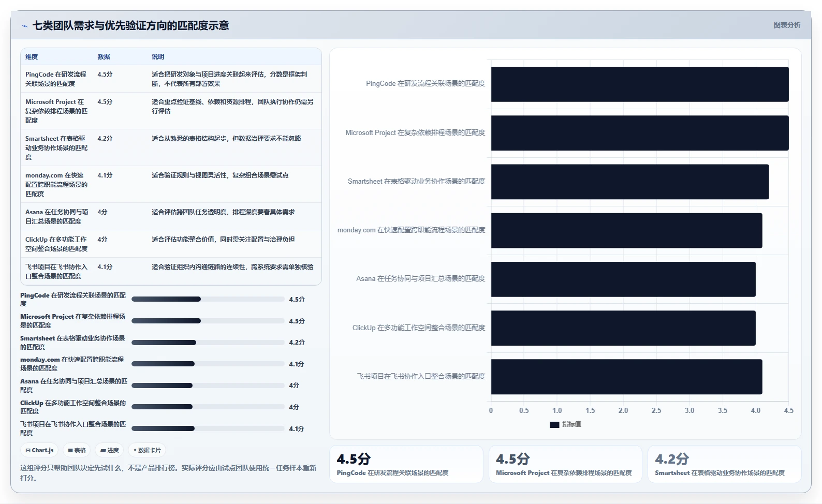Click the 1.0 tick on the chart x-axis
The height and width of the screenshot is (504, 822).
pyautogui.click(x=557, y=411)
